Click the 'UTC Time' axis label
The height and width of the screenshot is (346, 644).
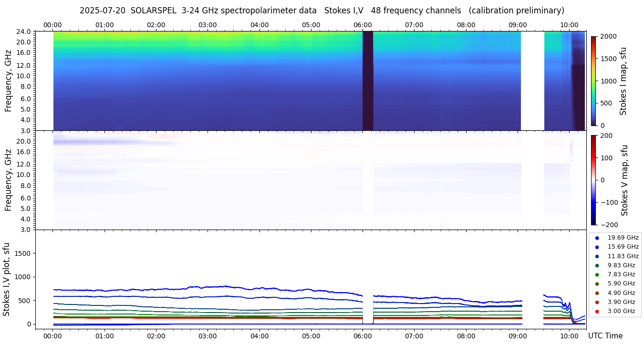pyautogui.click(x=605, y=336)
